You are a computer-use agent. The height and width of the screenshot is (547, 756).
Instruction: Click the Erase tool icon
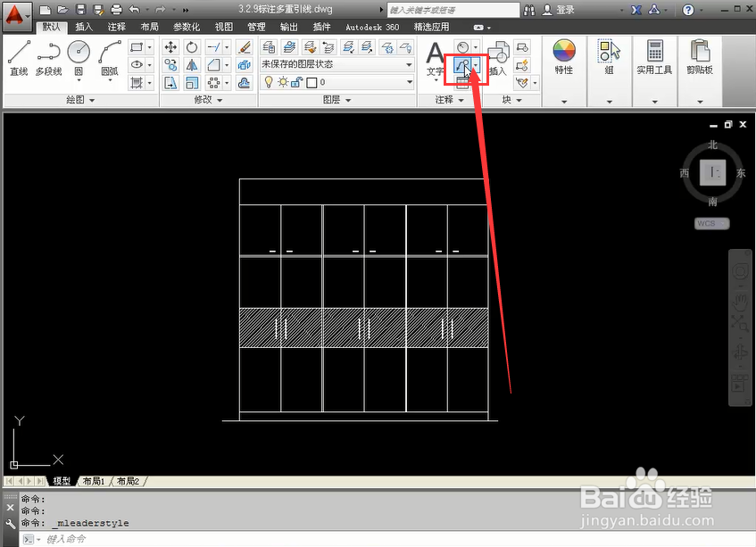coord(245,47)
